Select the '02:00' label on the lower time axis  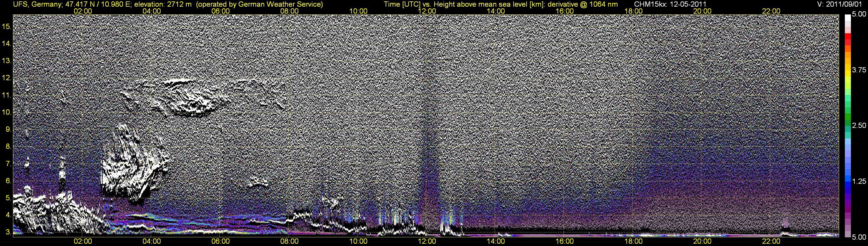[82, 241]
